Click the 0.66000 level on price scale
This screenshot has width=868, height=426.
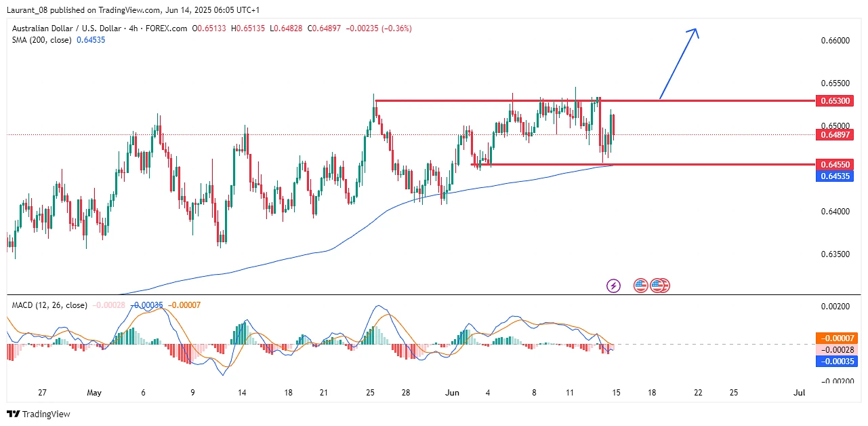[835, 41]
